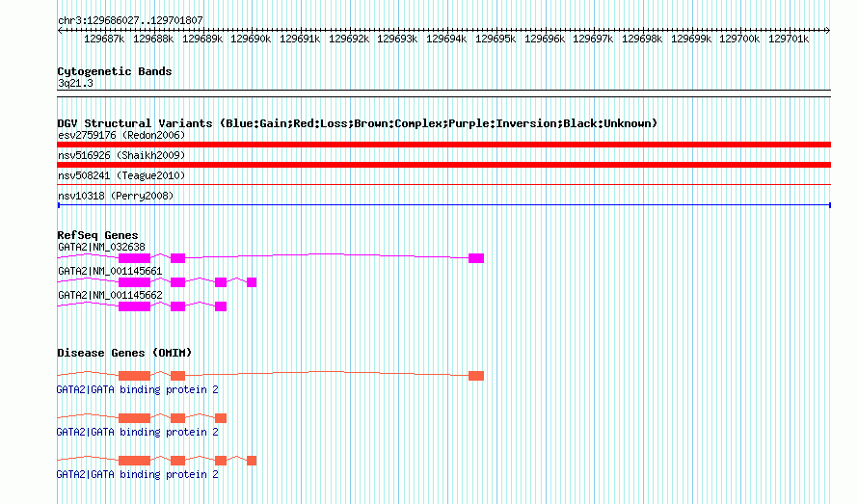
Task: Click the Cytogenetic Bands track title
Action: [115, 71]
